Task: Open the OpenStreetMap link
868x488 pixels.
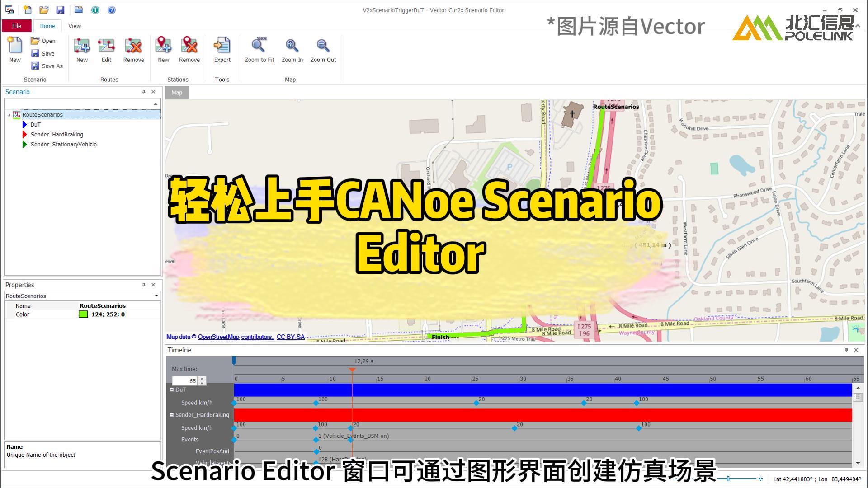Action: (218, 337)
